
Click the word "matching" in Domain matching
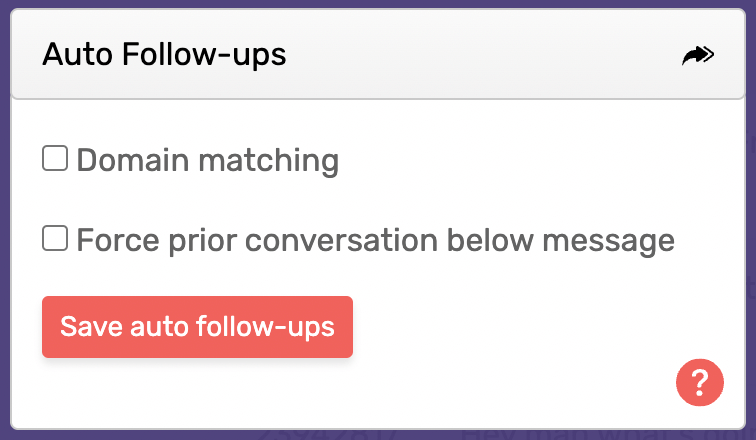point(269,160)
